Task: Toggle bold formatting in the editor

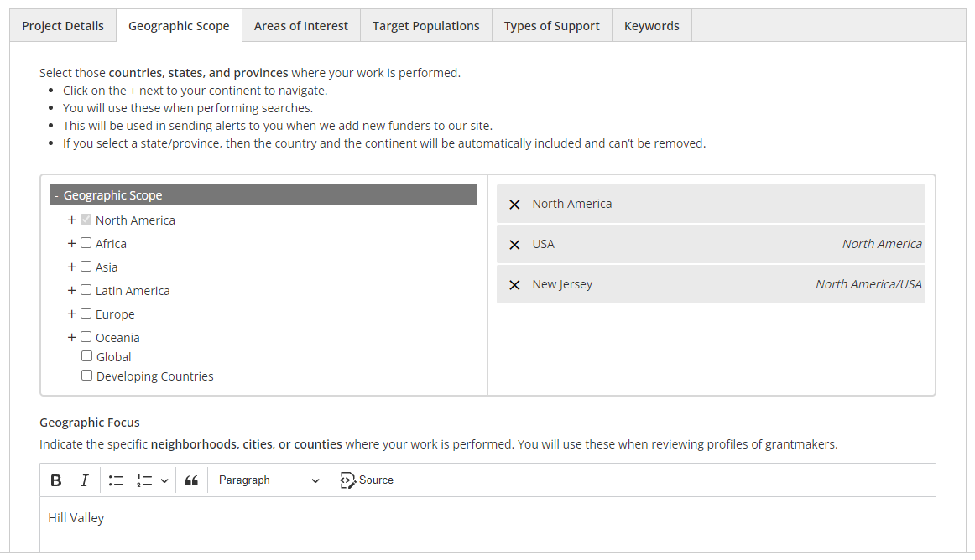Action: click(56, 480)
